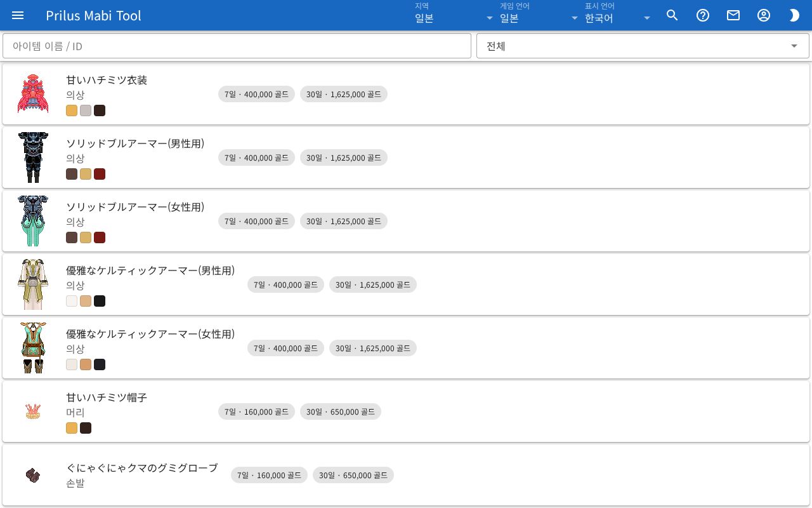Click the ぐにゃぐにゃクマのグミグローブ glove icon
This screenshot has height=508, width=812.
click(33, 475)
